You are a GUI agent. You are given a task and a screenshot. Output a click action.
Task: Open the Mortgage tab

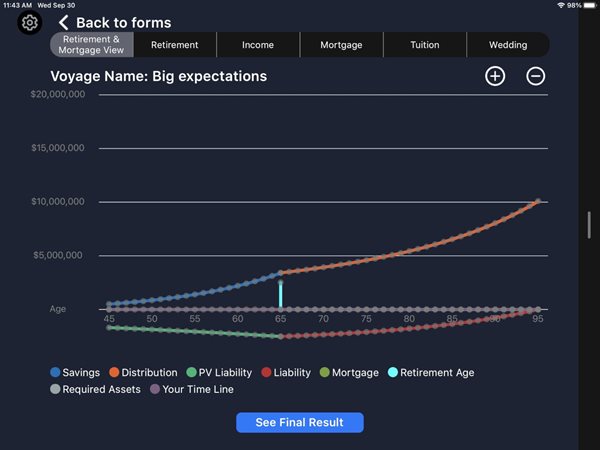341,45
